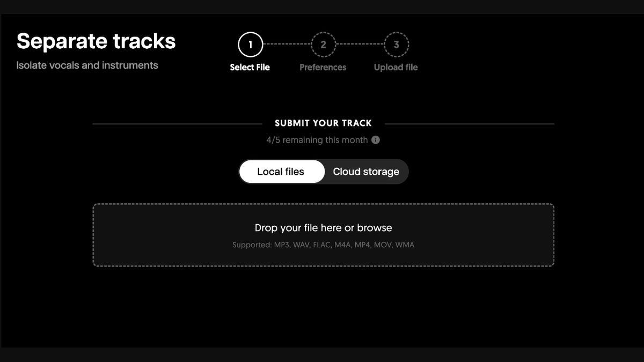Click the 4/5 remaining this month counter
Screen dimensions: 644x362
coord(317,140)
